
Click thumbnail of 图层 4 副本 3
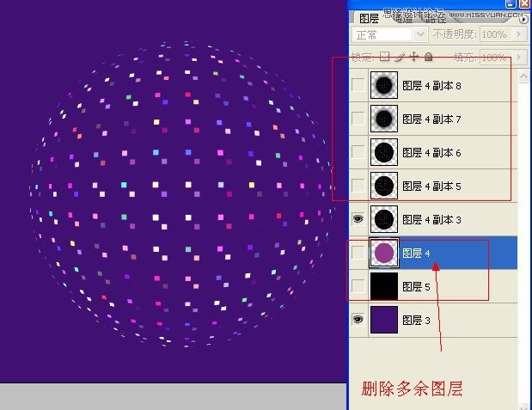pyautogui.click(x=384, y=219)
